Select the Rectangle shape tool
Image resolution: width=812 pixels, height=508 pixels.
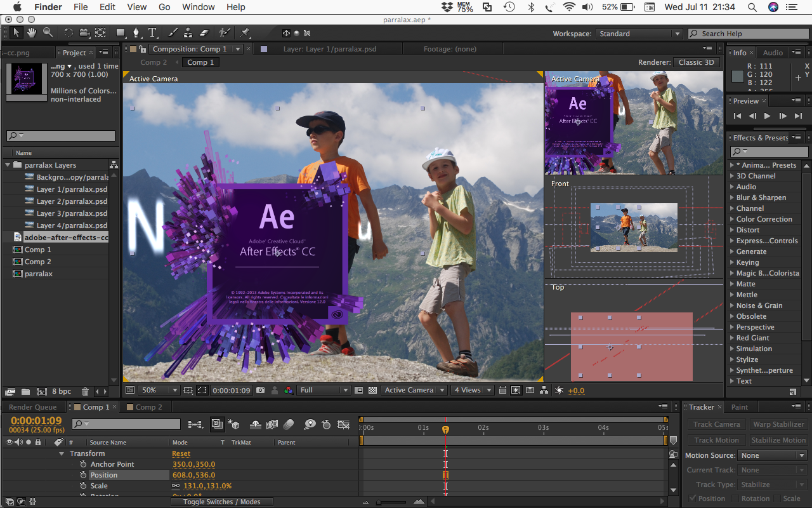click(x=121, y=32)
